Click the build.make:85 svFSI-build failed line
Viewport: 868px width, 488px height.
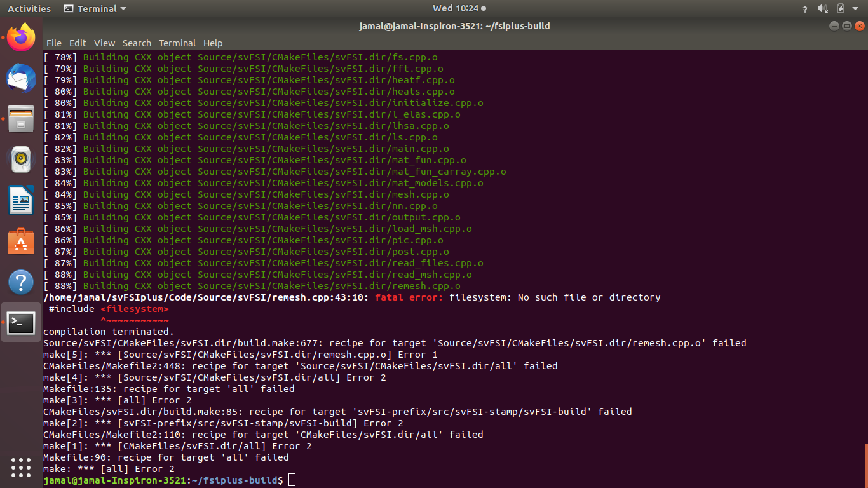(337, 412)
